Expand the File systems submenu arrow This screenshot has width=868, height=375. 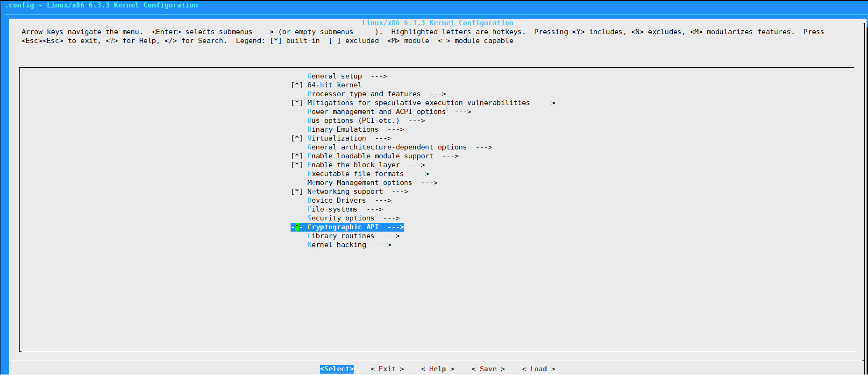[375, 209]
